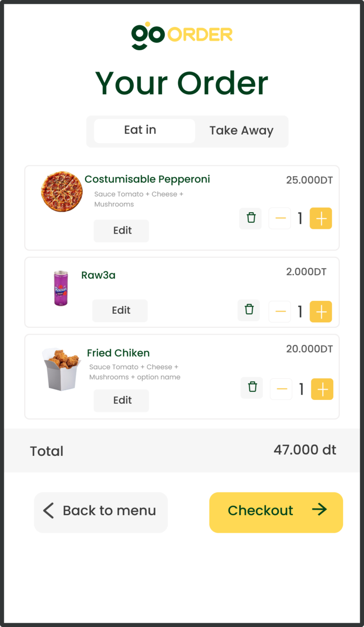Click the Raw3a drink can image
Screen dimensions: 364x627
[61, 288]
